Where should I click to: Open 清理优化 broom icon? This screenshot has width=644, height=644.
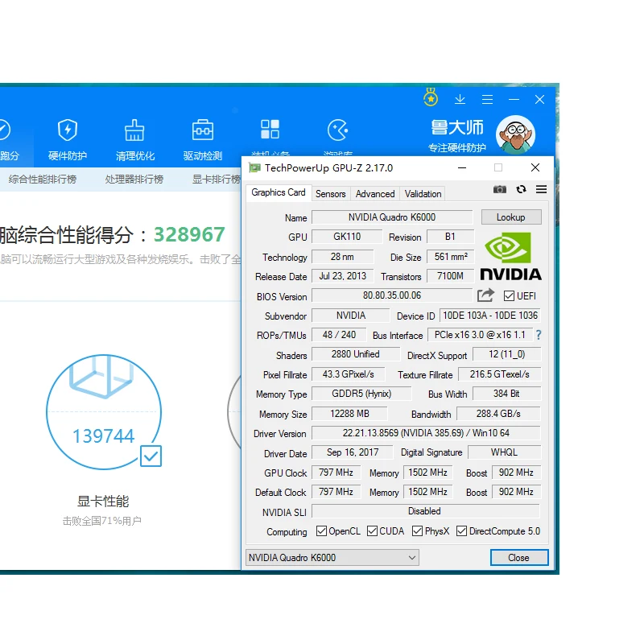134,130
